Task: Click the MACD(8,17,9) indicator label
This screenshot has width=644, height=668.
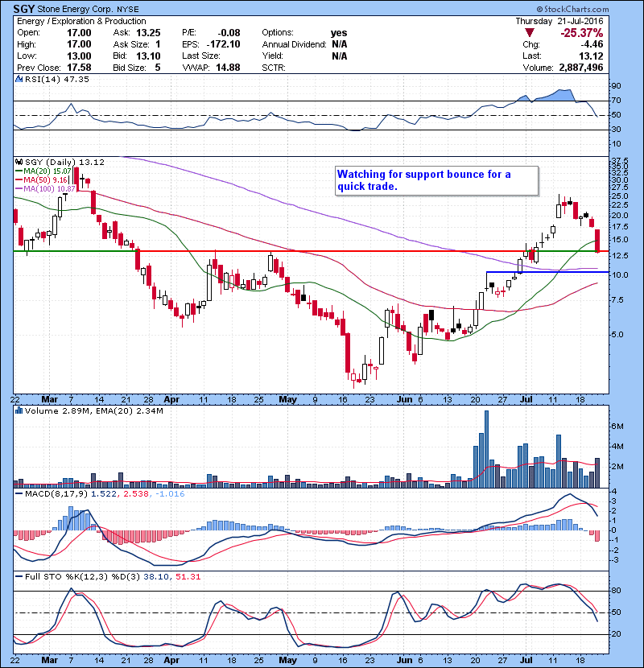Action: (x=56, y=494)
